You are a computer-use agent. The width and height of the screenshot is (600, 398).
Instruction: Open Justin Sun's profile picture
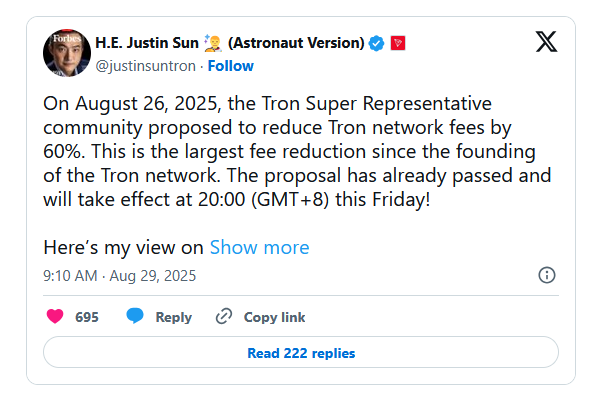click(x=67, y=53)
